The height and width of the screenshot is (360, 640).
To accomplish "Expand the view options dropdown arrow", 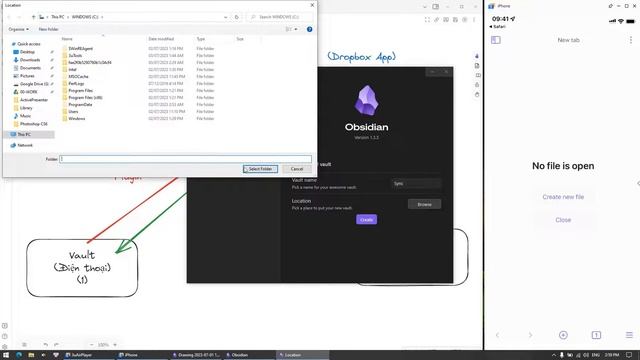I will pyautogui.click(x=296, y=29).
